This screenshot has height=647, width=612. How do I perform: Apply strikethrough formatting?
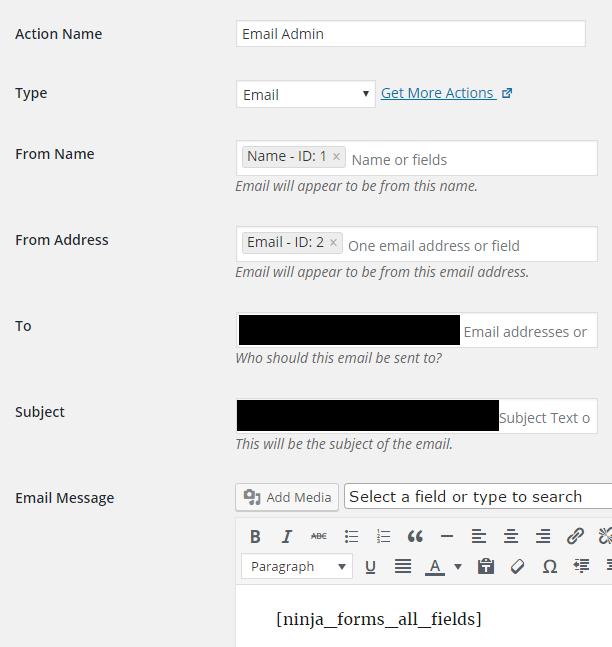[x=319, y=536]
